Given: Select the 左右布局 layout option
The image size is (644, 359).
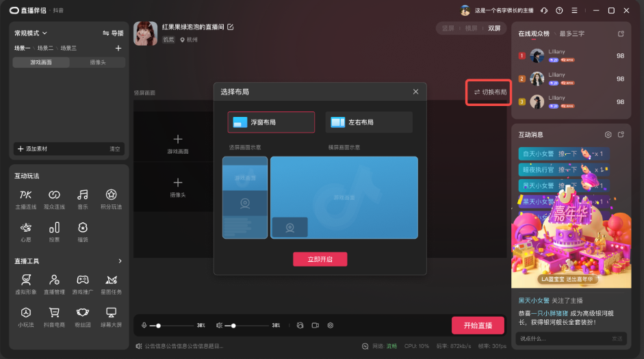Looking at the screenshot, I should pos(369,122).
